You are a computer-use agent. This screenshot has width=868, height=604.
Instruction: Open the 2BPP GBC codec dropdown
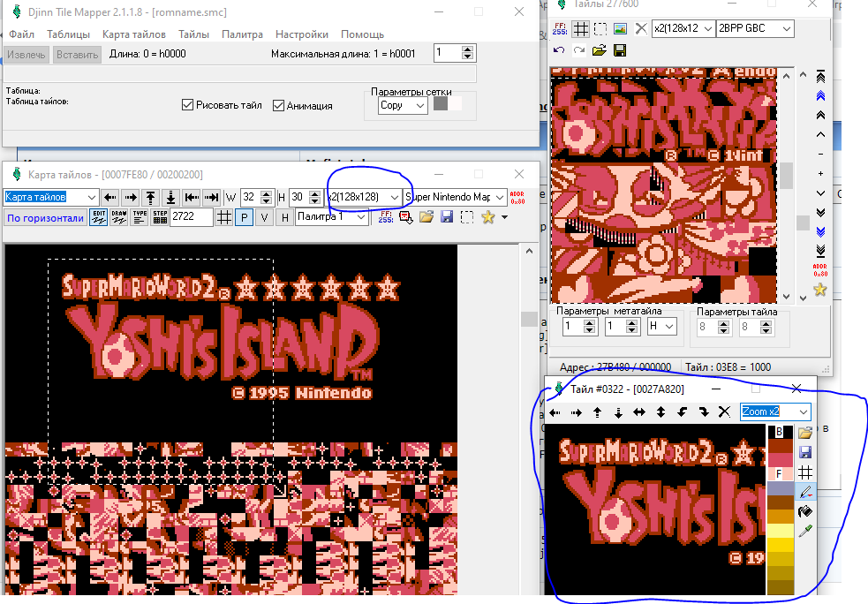pyautogui.click(x=754, y=28)
